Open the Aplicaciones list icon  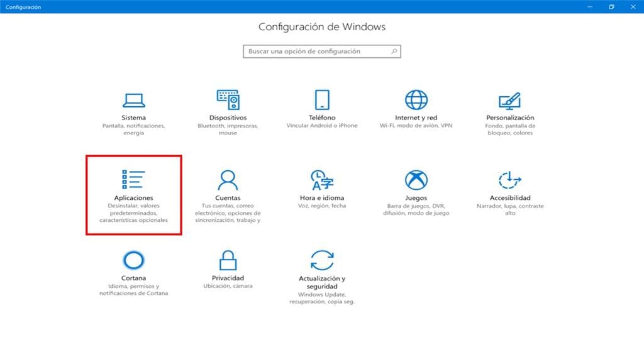133,179
